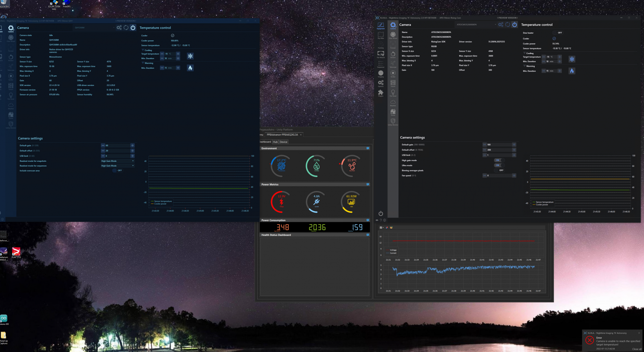
Task: Start warming with flame in right N.I.N.A. window
Action: click(x=572, y=71)
